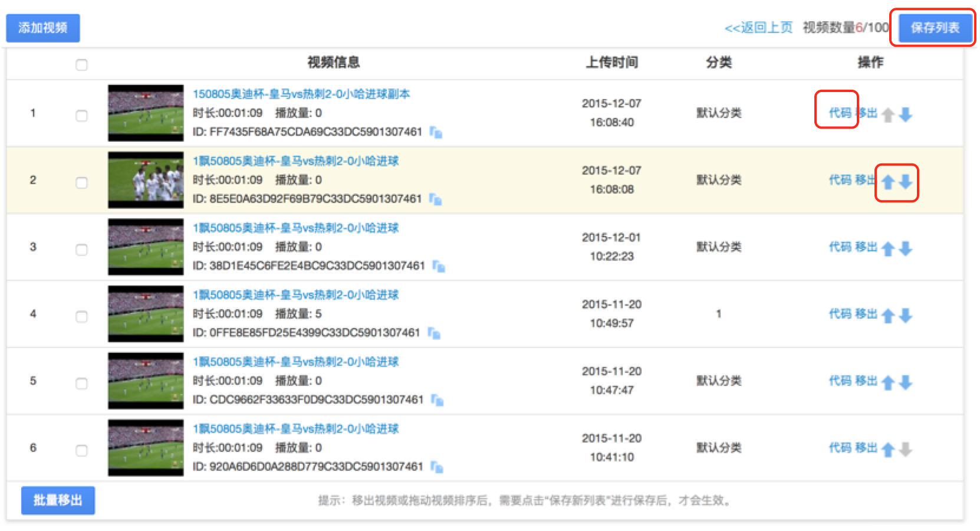Copy the ID starting with 920A6D6D
Screen dimensions: 980x531
(x=436, y=467)
